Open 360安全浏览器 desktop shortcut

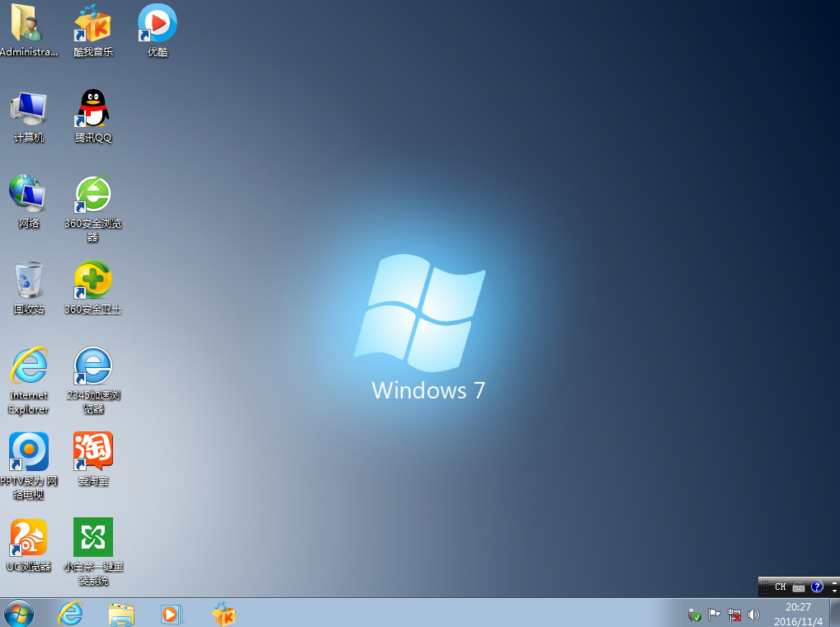(92, 208)
